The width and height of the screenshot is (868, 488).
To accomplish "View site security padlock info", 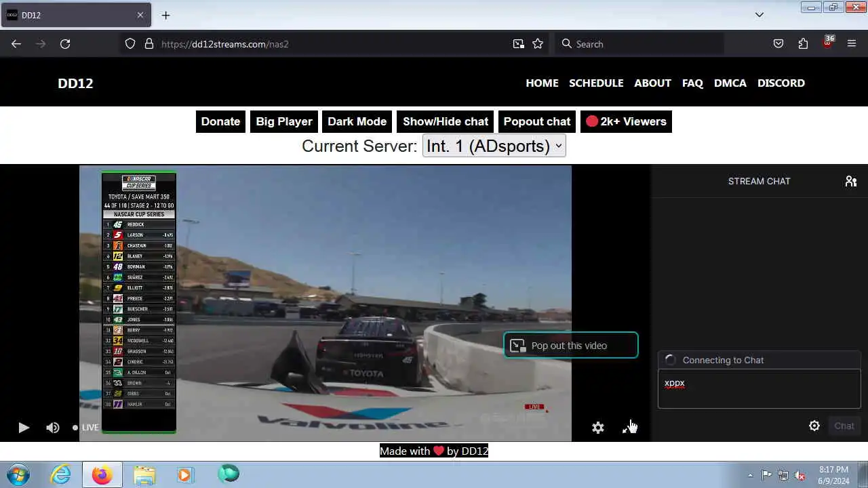I will [149, 44].
